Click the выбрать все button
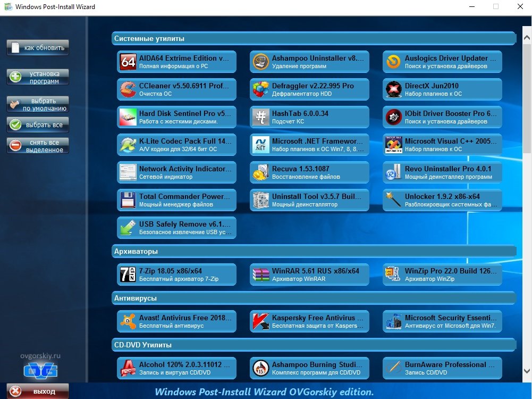Viewport: 532px width, 399px height. click(38, 125)
